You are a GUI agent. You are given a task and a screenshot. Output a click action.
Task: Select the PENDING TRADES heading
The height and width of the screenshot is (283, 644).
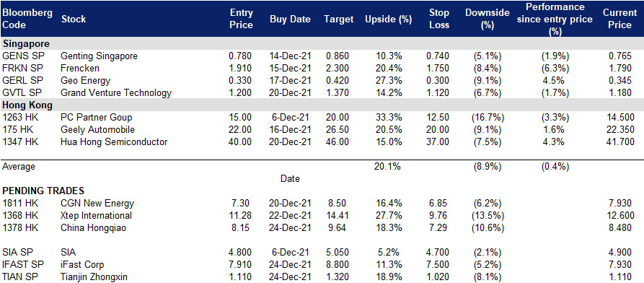pyautogui.click(x=43, y=191)
